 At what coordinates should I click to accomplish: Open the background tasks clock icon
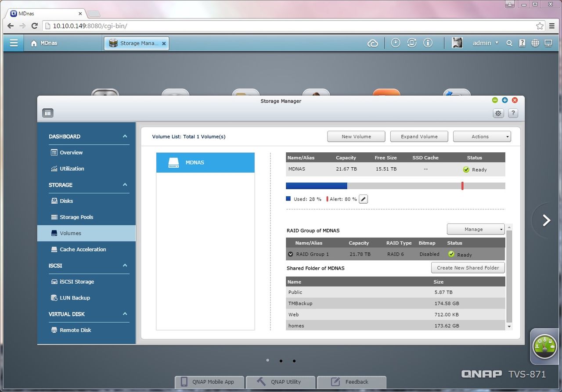click(396, 43)
